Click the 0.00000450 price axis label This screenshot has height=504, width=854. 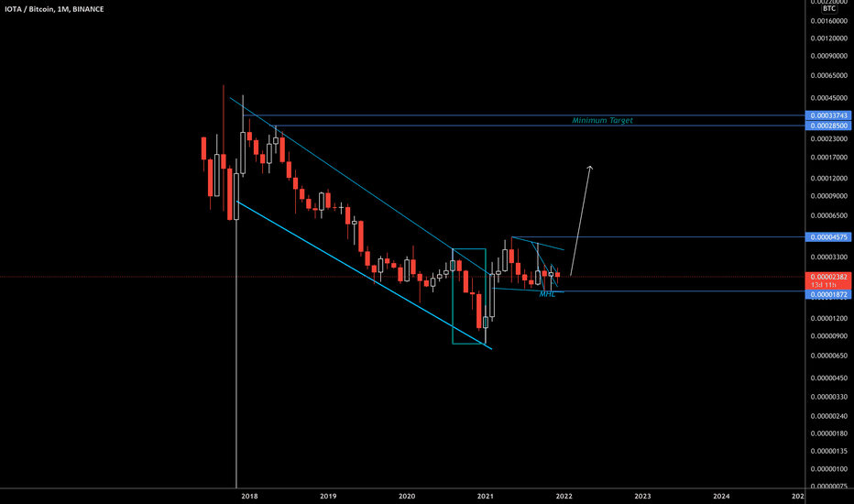[829, 378]
